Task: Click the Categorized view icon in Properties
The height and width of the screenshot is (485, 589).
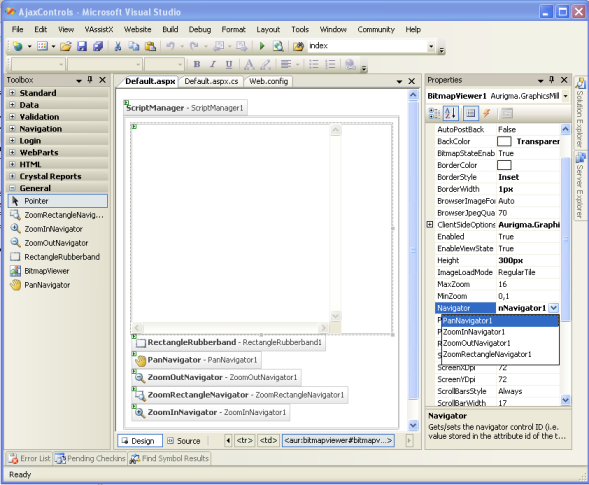Action: point(434,113)
